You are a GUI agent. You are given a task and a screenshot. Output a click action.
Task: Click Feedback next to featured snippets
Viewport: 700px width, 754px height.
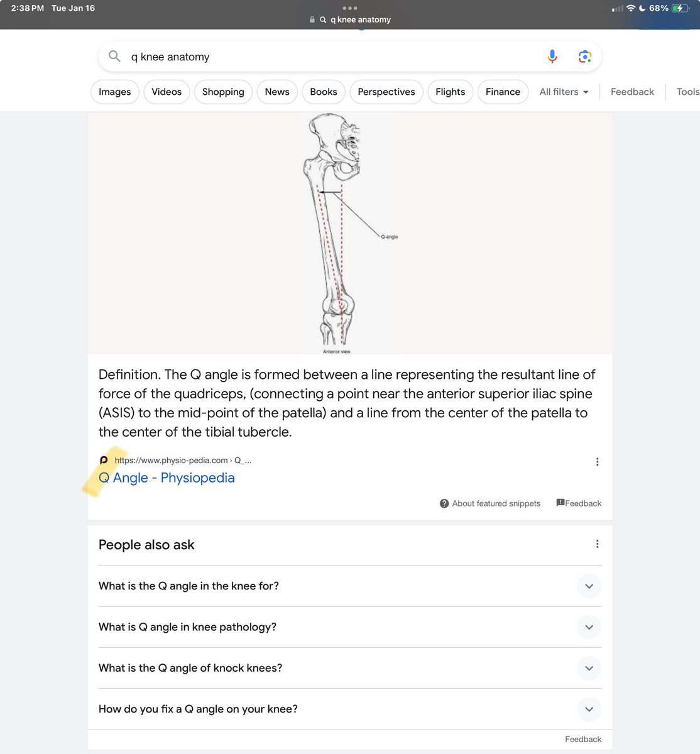[579, 503]
